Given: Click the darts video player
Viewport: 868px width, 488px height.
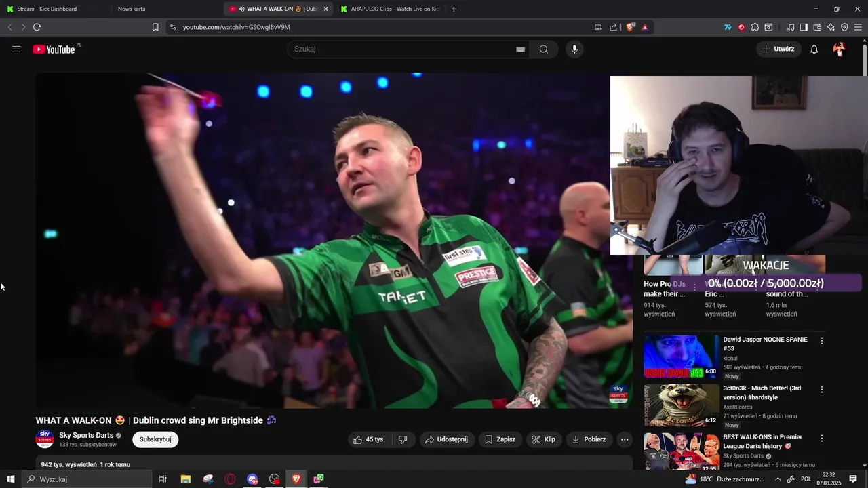Looking at the screenshot, I should click(334, 241).
